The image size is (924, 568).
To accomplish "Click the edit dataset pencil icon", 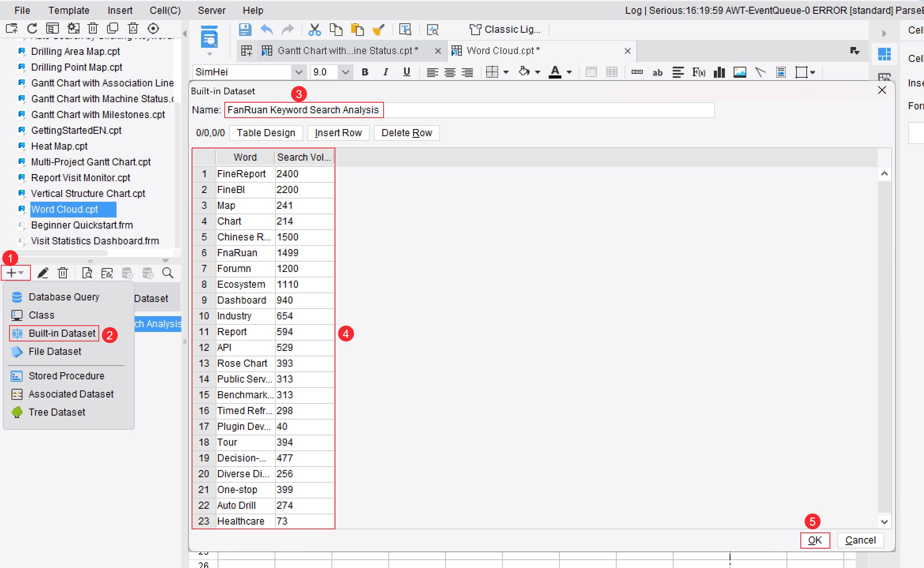I will [x=43, y=273].
